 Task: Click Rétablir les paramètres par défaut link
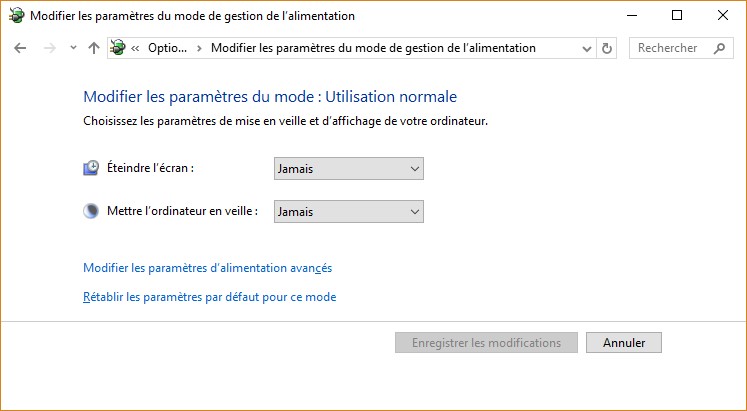209,297
